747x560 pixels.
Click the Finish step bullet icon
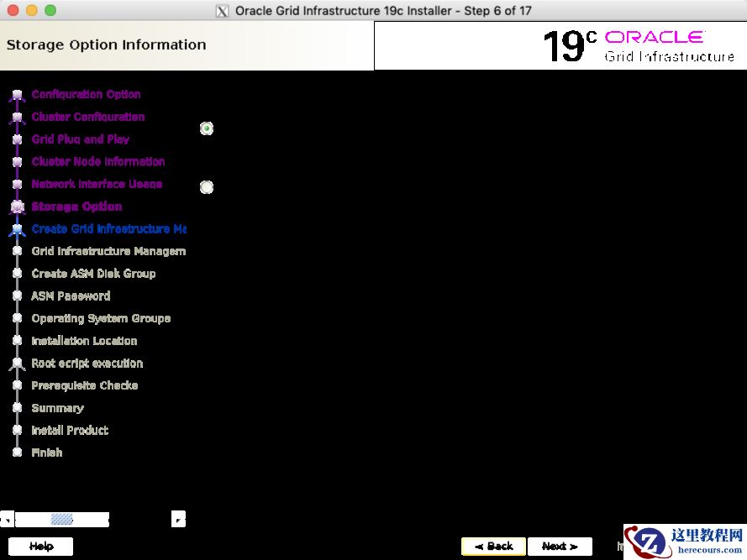point(17,453)
